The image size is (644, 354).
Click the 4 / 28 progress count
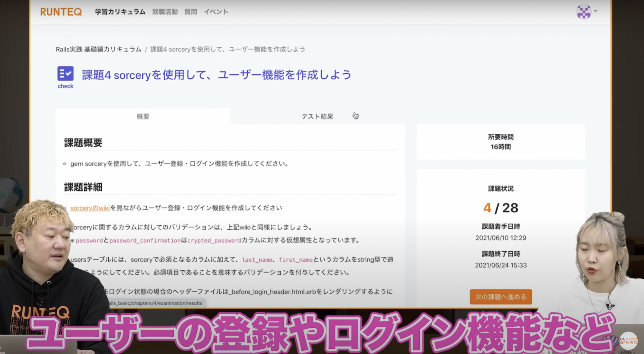click(501, 208)
